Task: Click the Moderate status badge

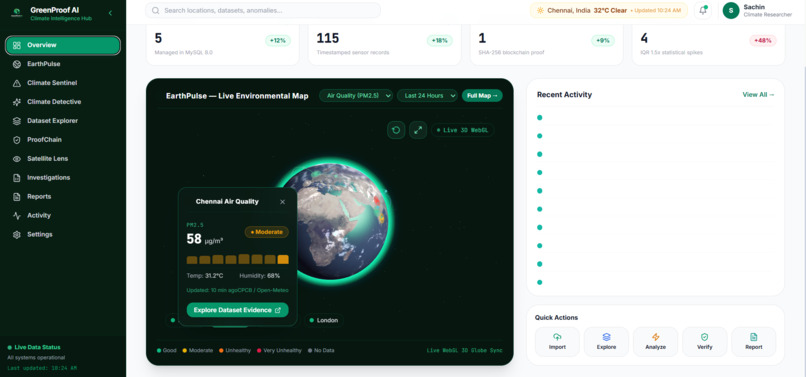Action: 267,232
